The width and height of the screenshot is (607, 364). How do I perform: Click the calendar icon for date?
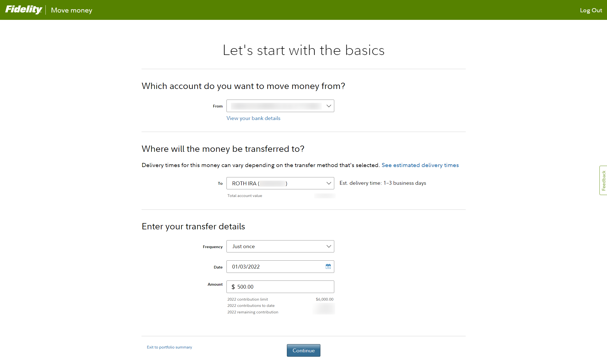click(328, 267)
